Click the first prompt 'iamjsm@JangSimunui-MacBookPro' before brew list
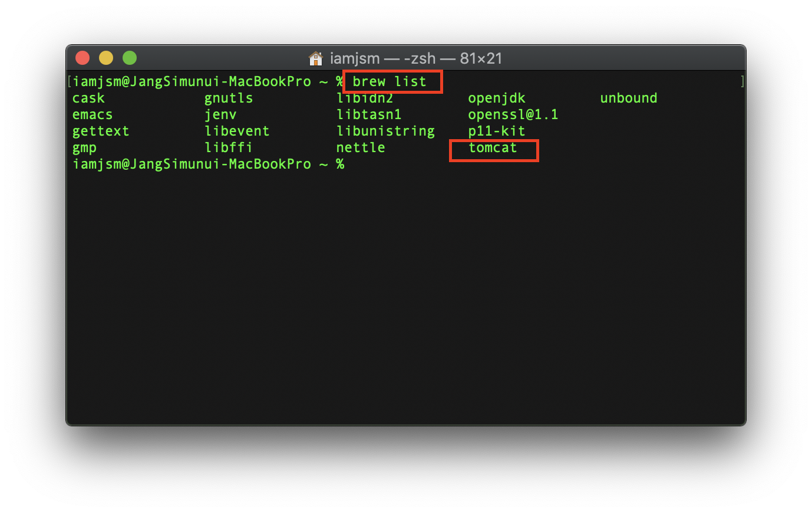This screenshot has width=812, height=513. pyautogui.click(x=192, y=81)
